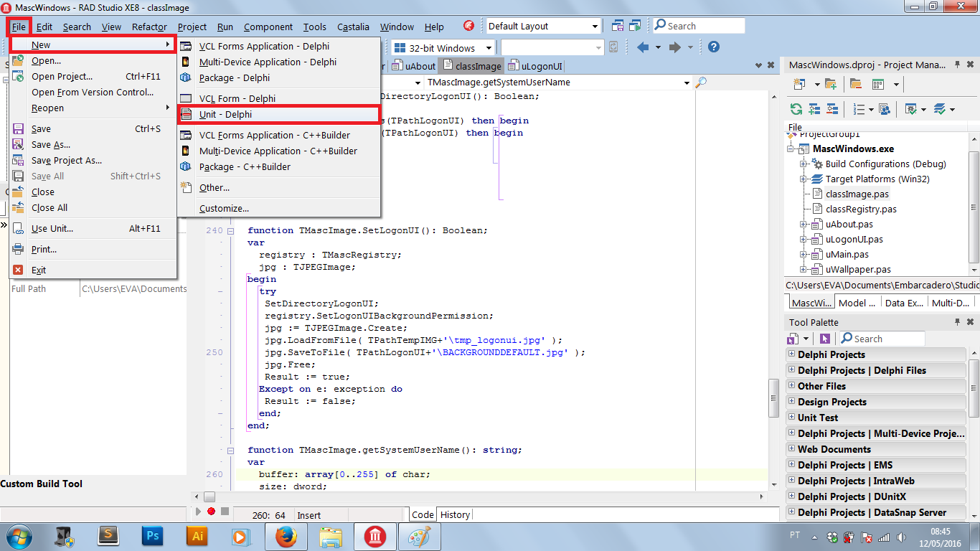This screenshot has height=551, width=980.
Task: Close the Project Manager panel
Action: 971,65
